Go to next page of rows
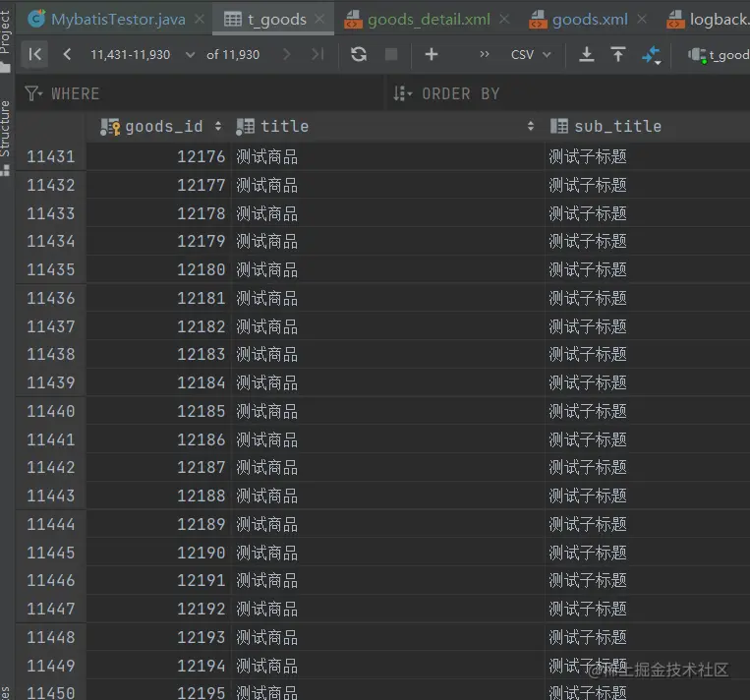750x700 pixels. tap(286, 54)
